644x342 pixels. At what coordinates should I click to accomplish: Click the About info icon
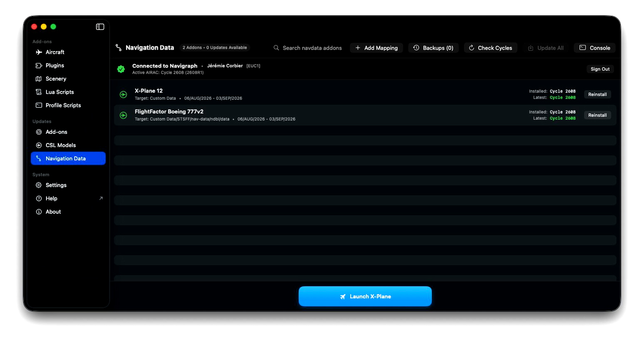(x=39, y=212)
